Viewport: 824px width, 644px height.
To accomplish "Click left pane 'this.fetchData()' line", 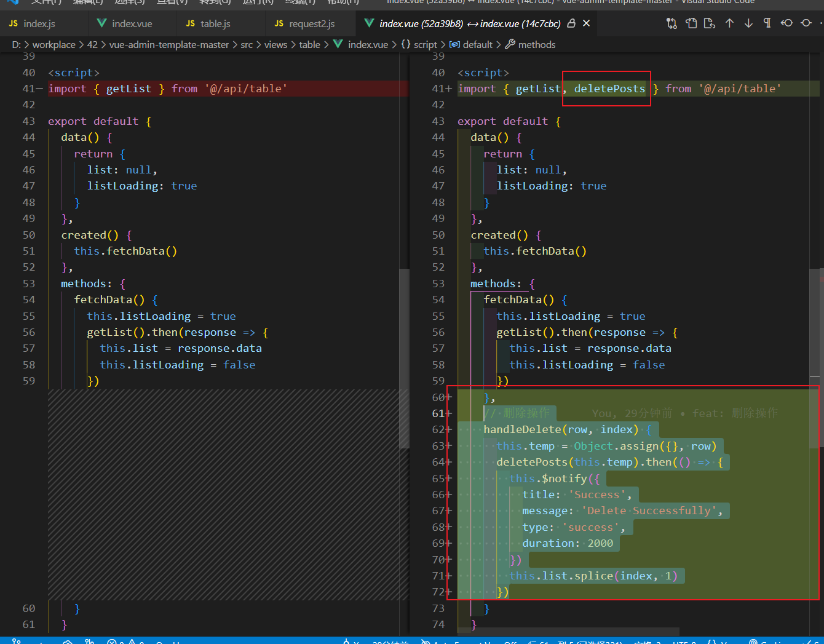I will (125, 251).
